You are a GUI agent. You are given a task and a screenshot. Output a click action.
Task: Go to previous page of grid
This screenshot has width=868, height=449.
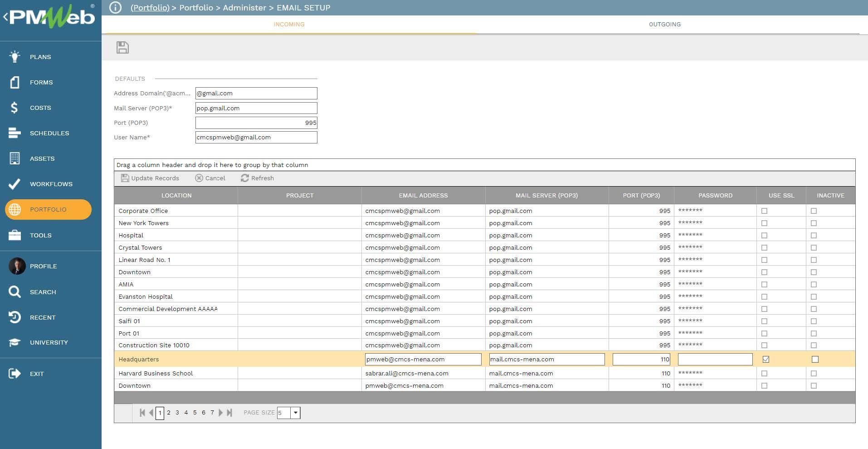(151, 413)
